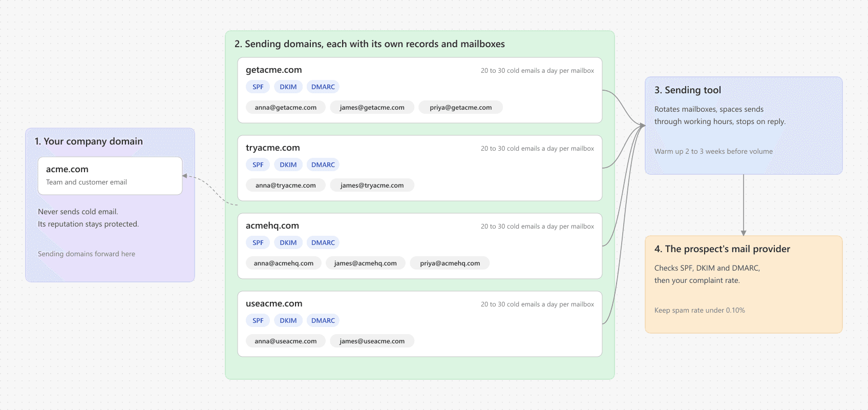Select the useacme.com domain title
The width and height of the screenshot is (868, 410).
[x=274, y=303]
